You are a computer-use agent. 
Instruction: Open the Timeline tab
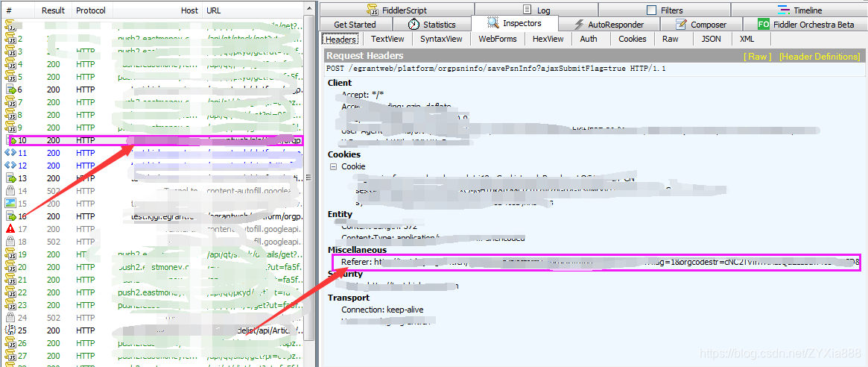tap(800, 10)
